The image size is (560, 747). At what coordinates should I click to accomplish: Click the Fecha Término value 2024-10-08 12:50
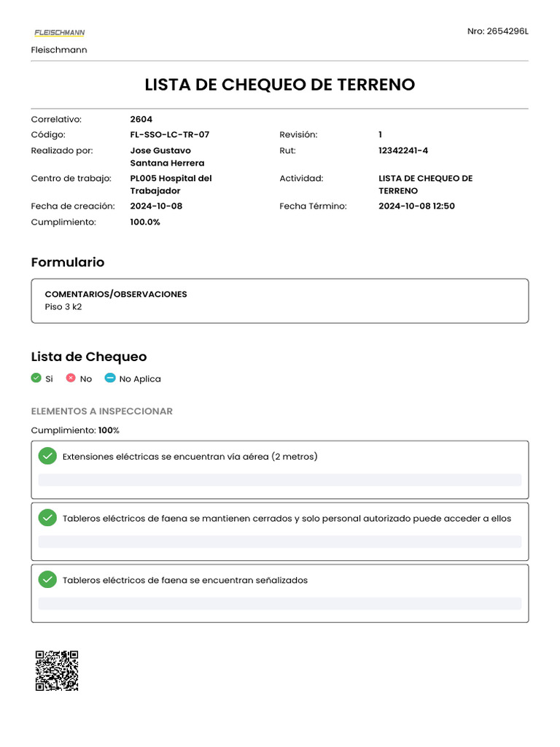point(416,206)
